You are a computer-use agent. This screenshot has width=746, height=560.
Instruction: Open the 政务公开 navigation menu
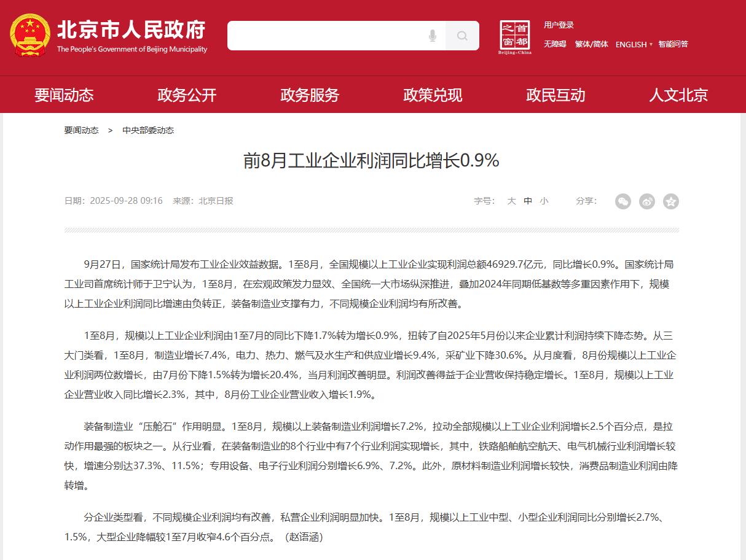[187, 95]
